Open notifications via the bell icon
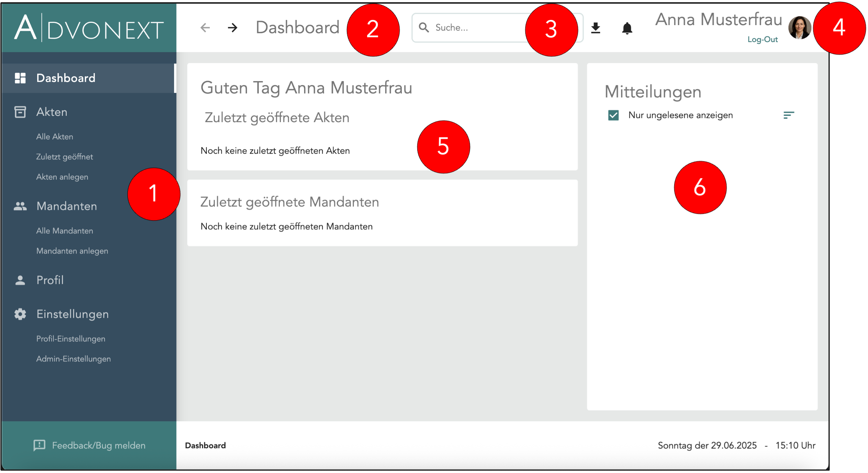This screenshot has width=868, height=473. [x=627, y=28]
